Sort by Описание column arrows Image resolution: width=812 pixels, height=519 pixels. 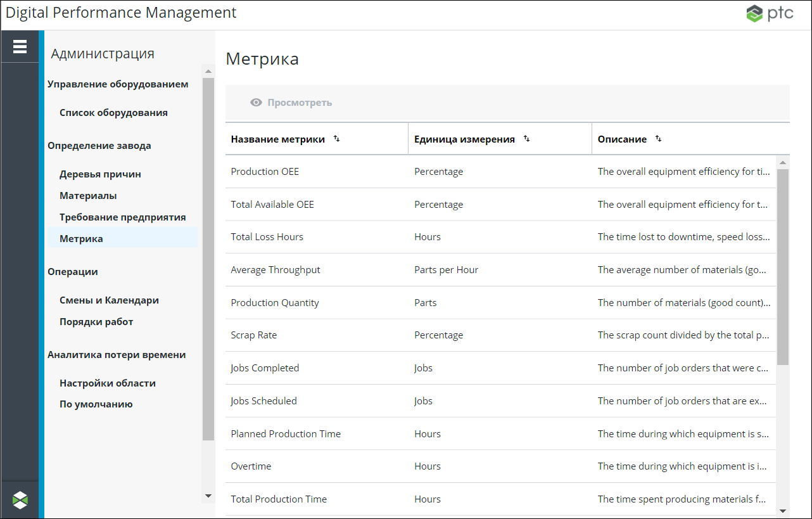[x=659, y=139]
